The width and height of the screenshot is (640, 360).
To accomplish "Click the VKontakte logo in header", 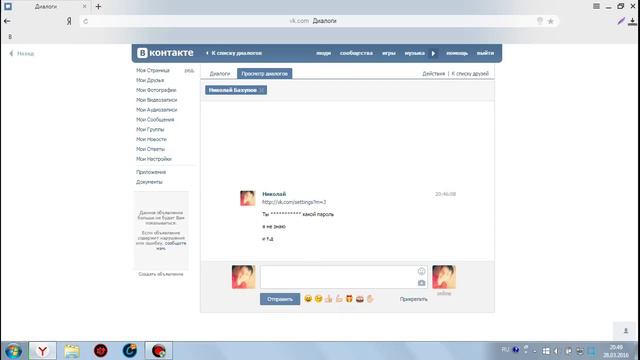I will tap(165, 53).
